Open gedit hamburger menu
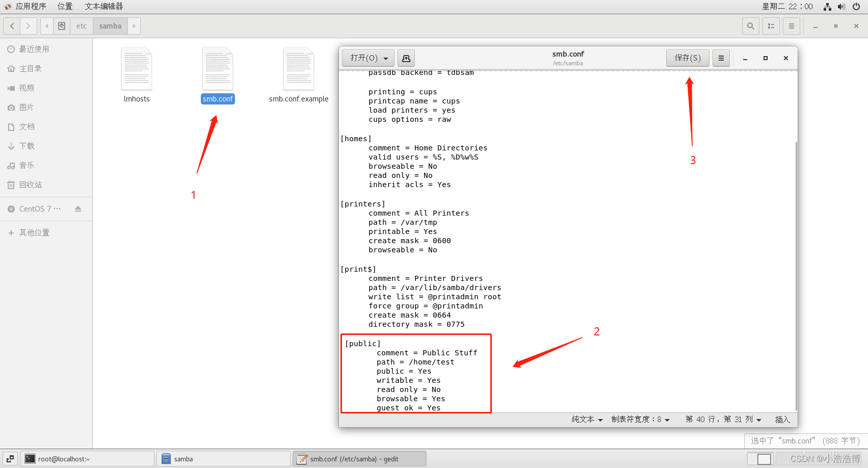868x468 pixels. point(721,58)
